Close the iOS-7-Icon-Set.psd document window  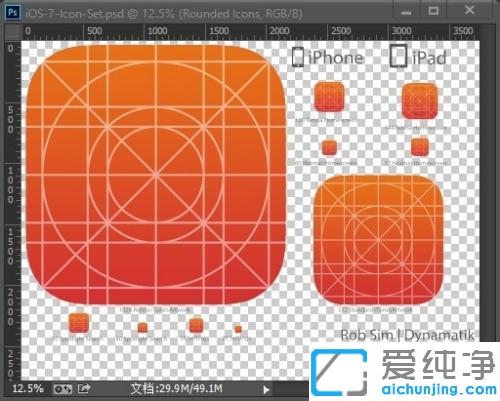470,10
